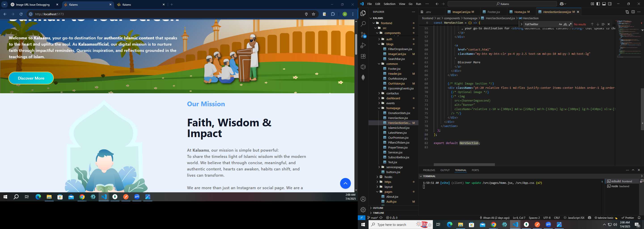Maximize terminal panel size chevron
Screen dimensions: 644x229
point(633,170)
